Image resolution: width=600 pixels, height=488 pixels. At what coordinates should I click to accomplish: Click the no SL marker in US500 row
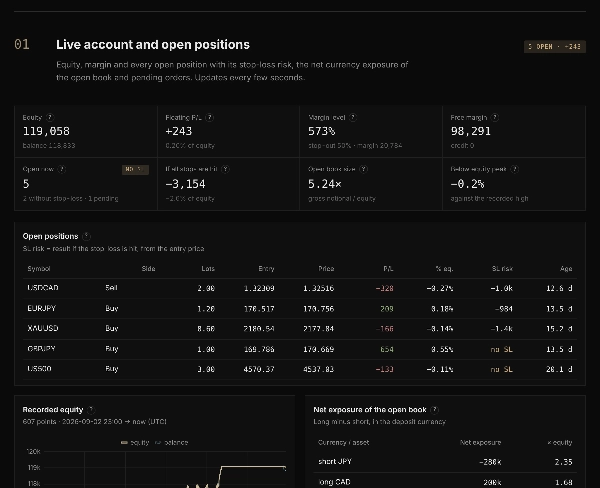[x=502, y=369]
